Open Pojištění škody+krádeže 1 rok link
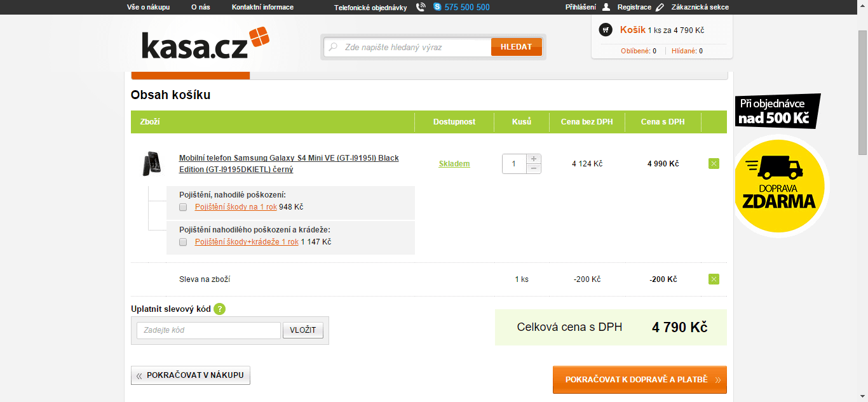Viewport: 868px width, 402px height. click(x=247, y=242)
